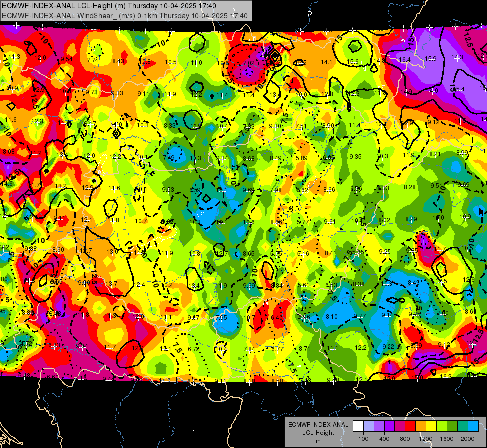Click the wind shear value 7.84
The width and height of the screenshot is (487, 448).
point(249,349)
